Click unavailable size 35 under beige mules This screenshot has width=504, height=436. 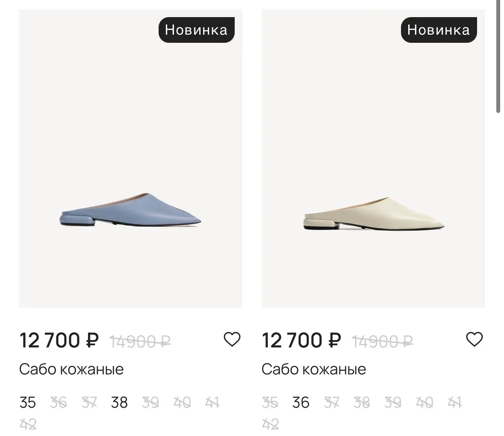[x=270, y=403]
